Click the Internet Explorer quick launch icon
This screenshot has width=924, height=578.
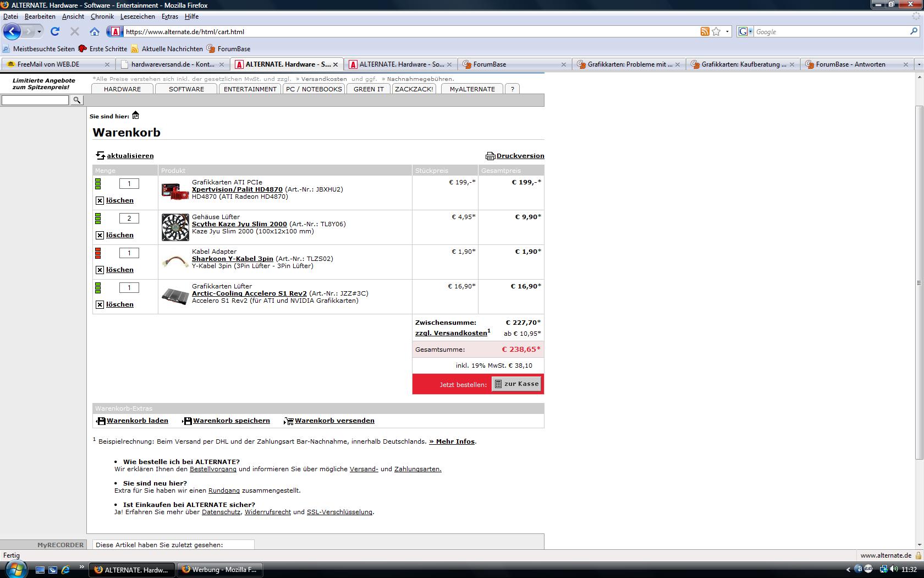tap(65, 570)
